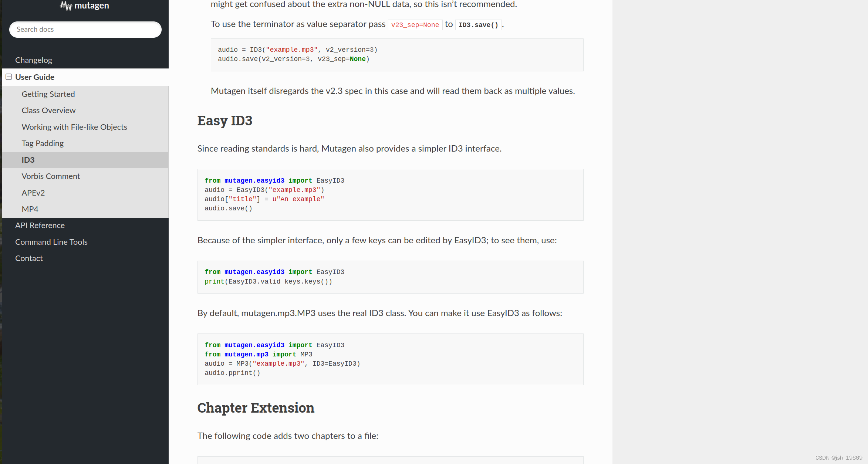868x464 pixels.
Task: Click the Chapter Extension heading
Action: click(x=256, y=408)
